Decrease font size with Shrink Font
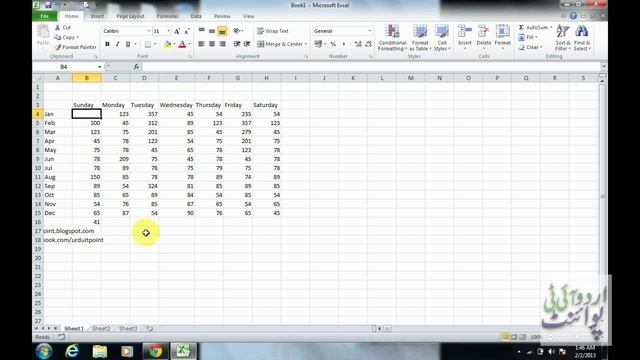Viewport: 640px width, 360px height. 187,31
